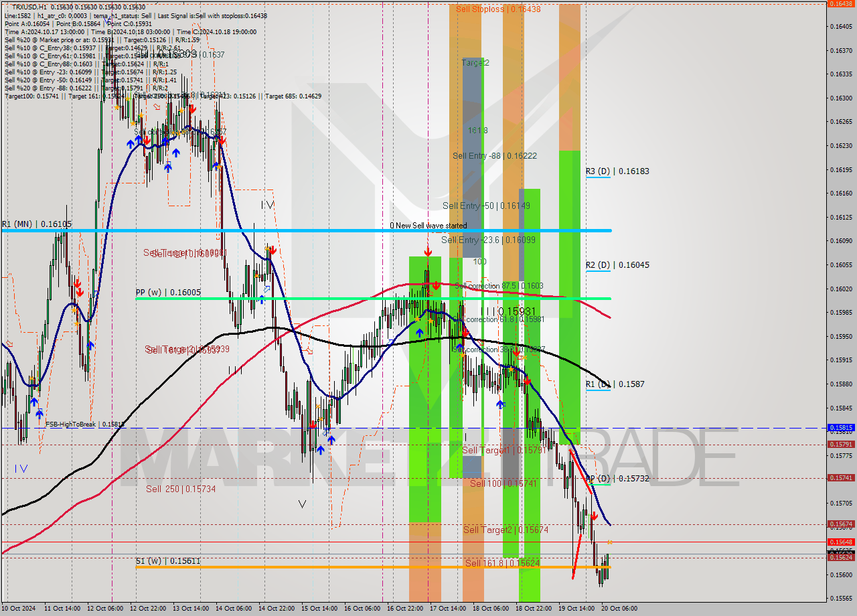Screen dimensions: 857x616
Task: Click the Sell Target1 | 0.15791 label
Action: [x=505, y=450]
